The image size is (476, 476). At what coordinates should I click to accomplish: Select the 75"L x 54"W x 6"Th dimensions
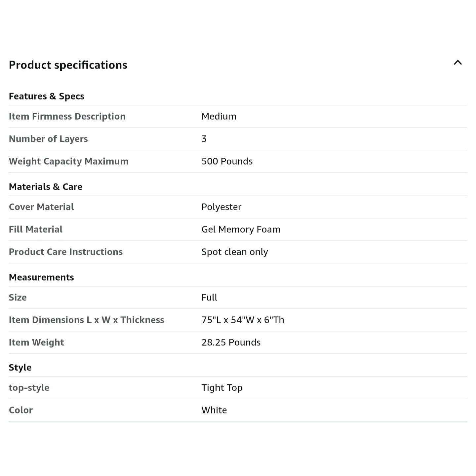[x=243, y=320]
